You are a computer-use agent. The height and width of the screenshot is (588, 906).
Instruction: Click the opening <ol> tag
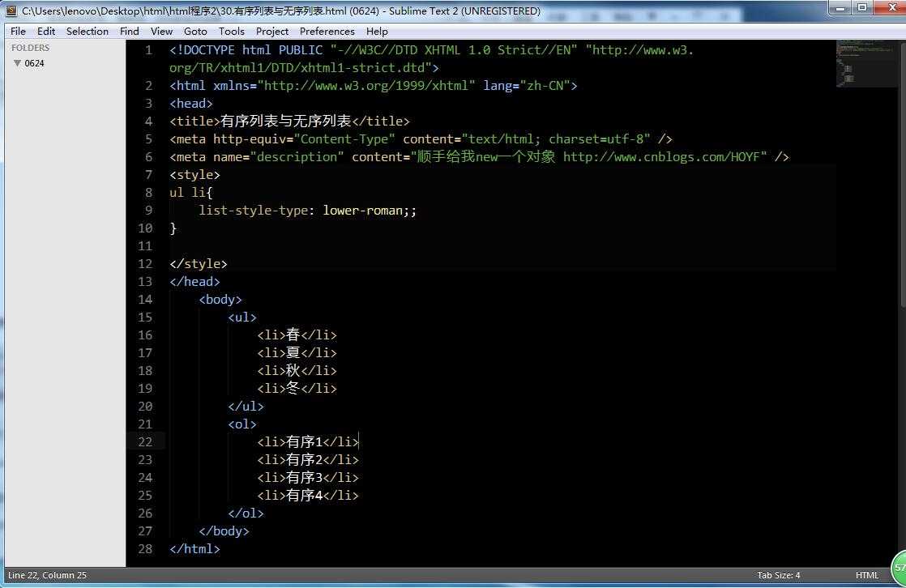pos(242,424)
